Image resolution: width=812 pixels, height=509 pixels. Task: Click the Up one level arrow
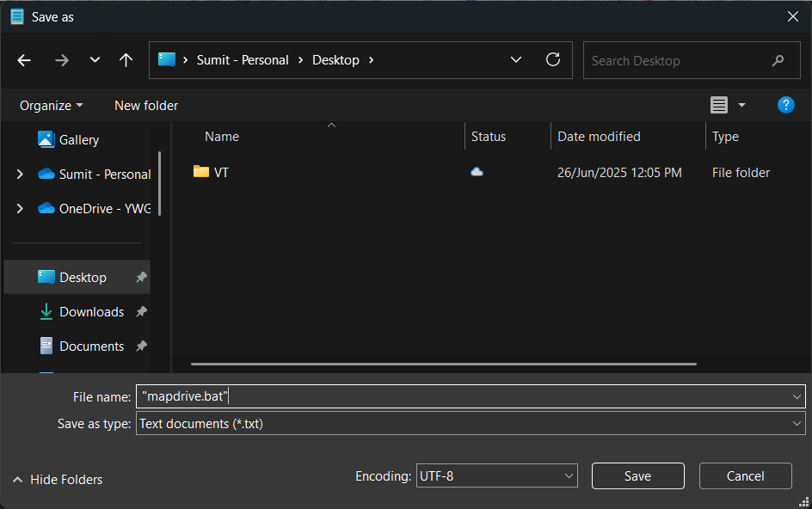tap(126, 60)
